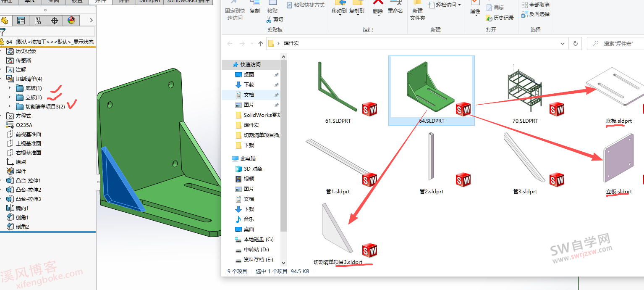Select the 切割清单(4) node
Viewport: 644px width, 290px height.
coord(24,79)
